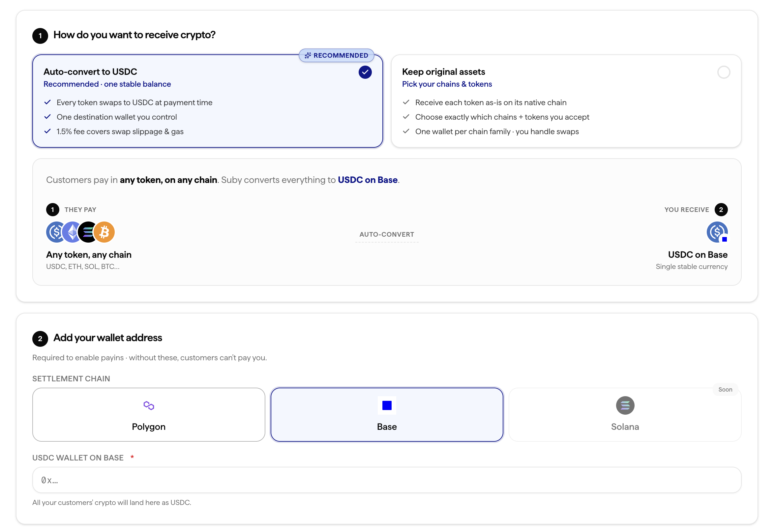Click 'Any token, any chain' heading
Screen dimensions: 774x532
tap(89, 255)
